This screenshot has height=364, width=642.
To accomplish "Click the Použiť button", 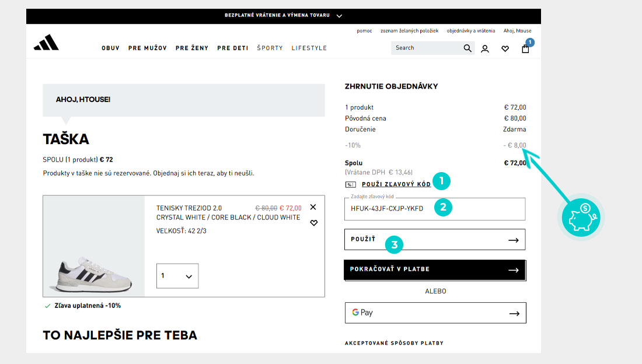I will pyautogui.click(x=435, y=240).
